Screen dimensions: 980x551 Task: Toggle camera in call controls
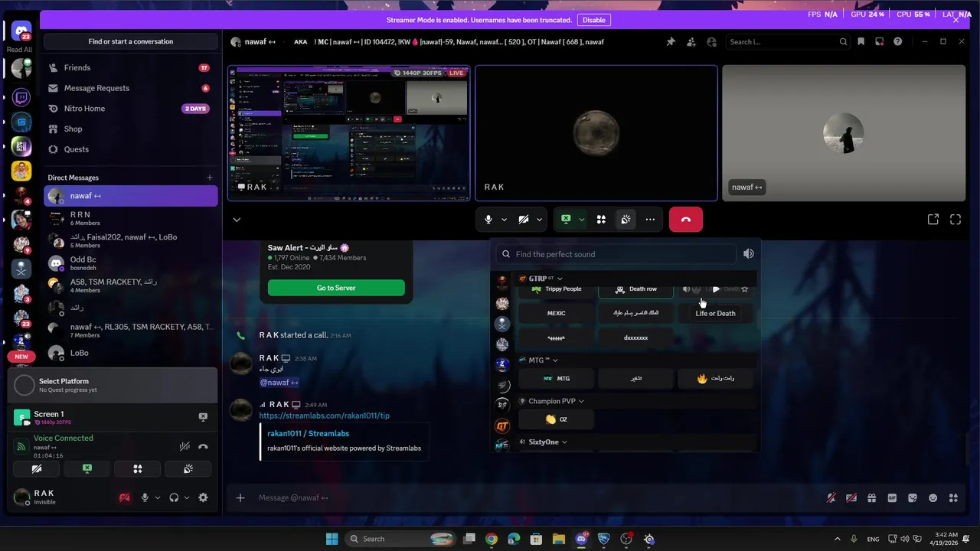click(x=524, y=220)
